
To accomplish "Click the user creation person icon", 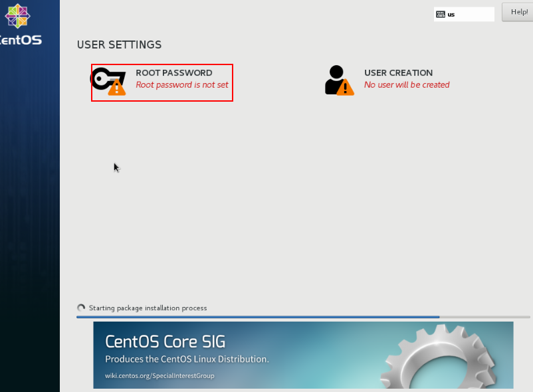I will coord(339,80).
